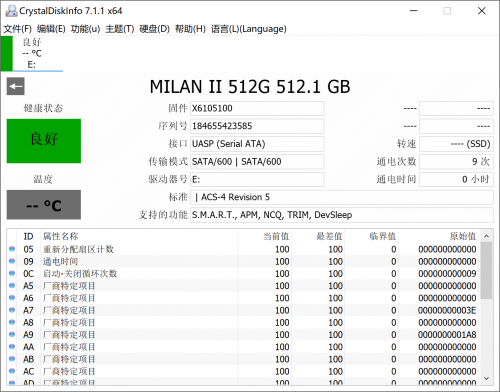Screen dimensions: 500x392
Task: Open the 帮助(H) menu
Action: 190,29
